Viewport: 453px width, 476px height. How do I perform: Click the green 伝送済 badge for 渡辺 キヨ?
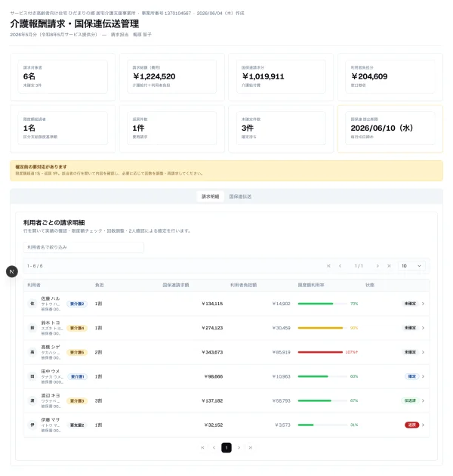(x=410, y=400)
